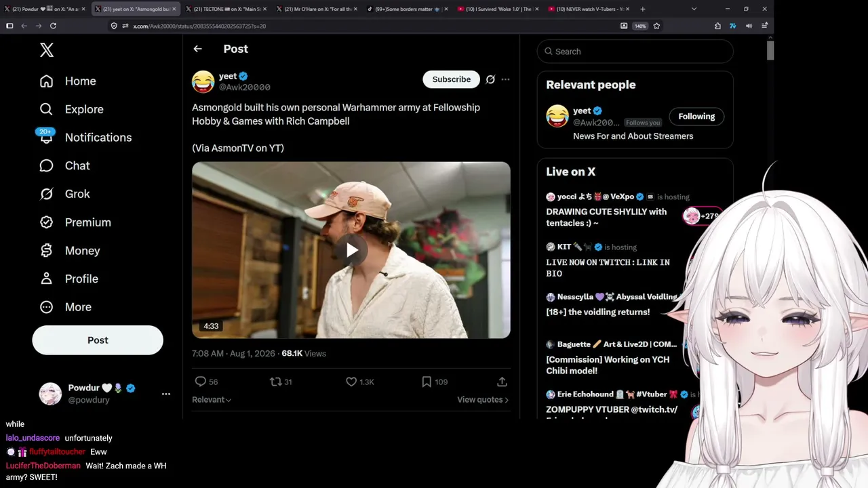Image resolution: width=868 pixels, height=488 pixels.
Task: Click the white Post compose button
Action: click(x=98, y=340)
